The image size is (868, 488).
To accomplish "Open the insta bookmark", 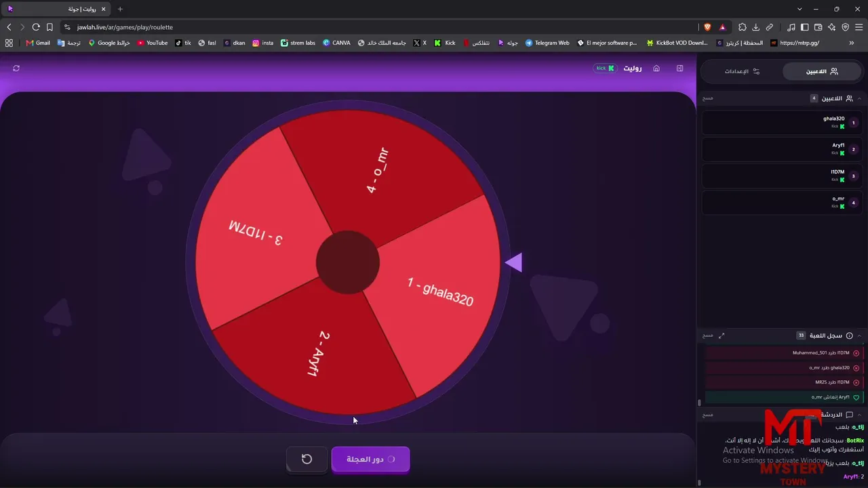I will point(262,43).
